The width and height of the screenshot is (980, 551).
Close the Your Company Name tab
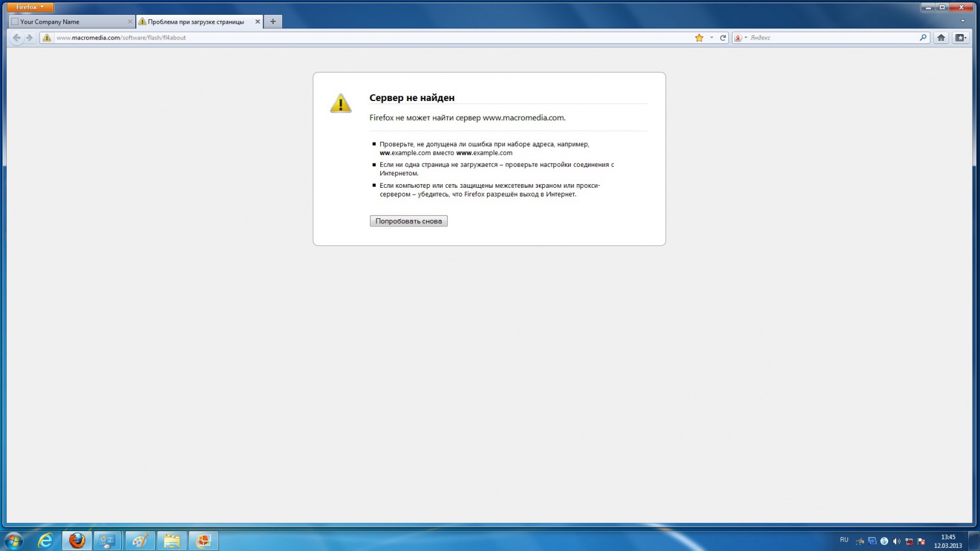130,22
